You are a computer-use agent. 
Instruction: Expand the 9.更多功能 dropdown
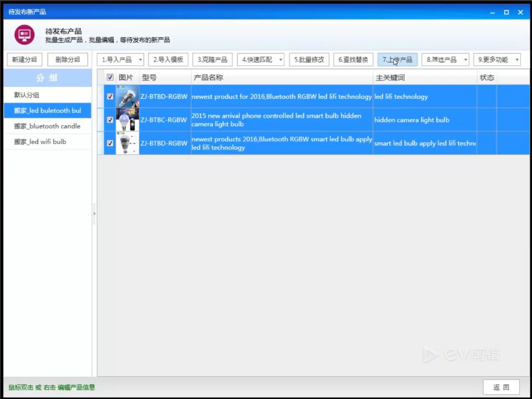click(497, 60)
